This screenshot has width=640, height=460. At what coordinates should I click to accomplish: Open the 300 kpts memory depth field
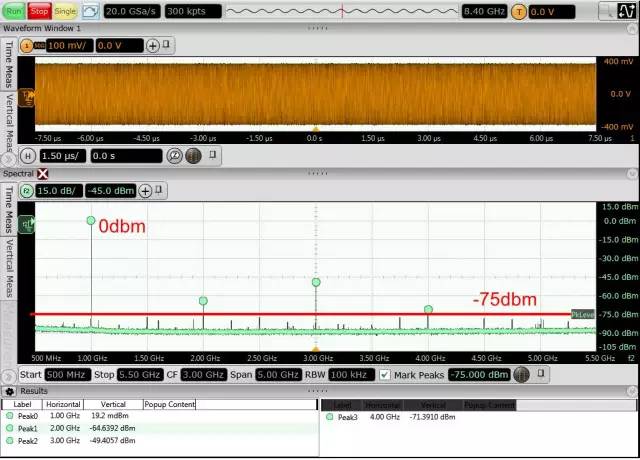pos(193,11)
